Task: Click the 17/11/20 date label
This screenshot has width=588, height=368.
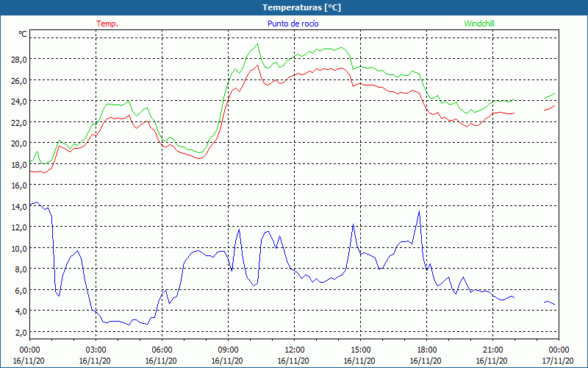Action: (558, 361)
